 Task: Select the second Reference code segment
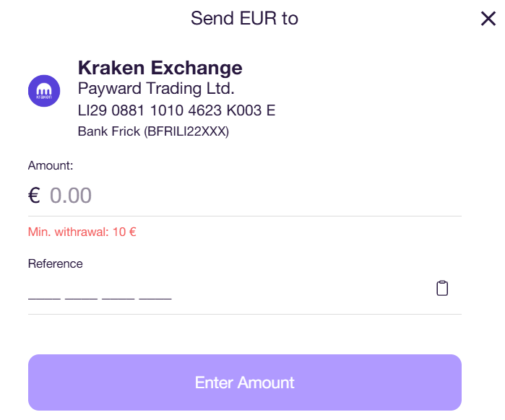81,293
